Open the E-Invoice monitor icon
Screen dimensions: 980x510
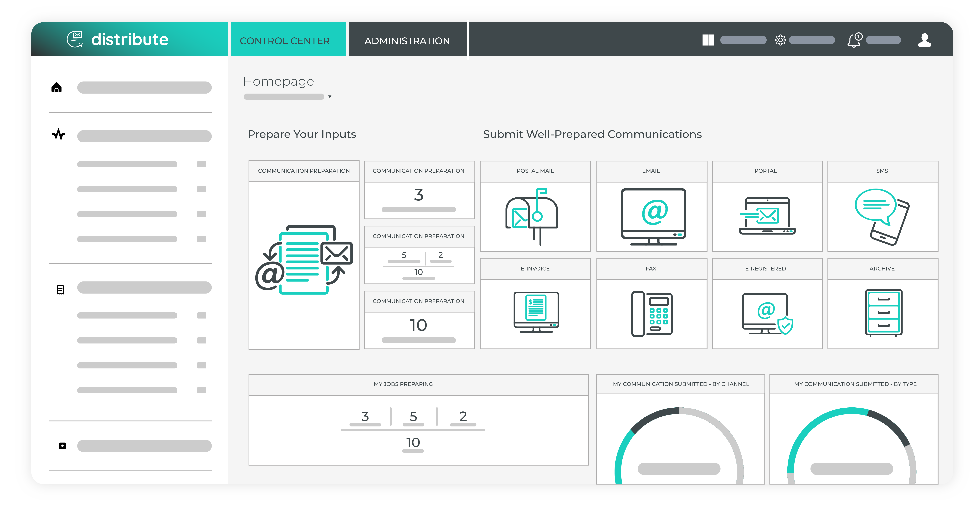tap(536, 312)
